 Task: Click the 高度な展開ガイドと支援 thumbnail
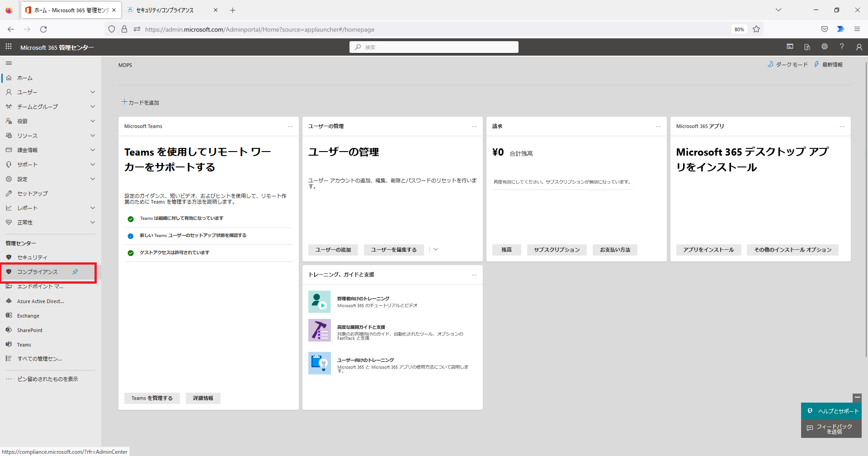[320, 330]
